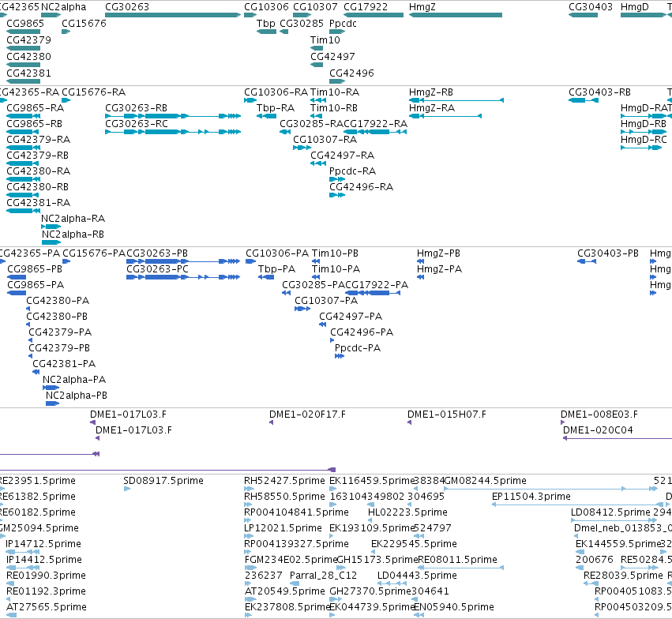The image size is (672, 619).
Task: Click EST Parral_28_C12
Action: click(323, 576)
